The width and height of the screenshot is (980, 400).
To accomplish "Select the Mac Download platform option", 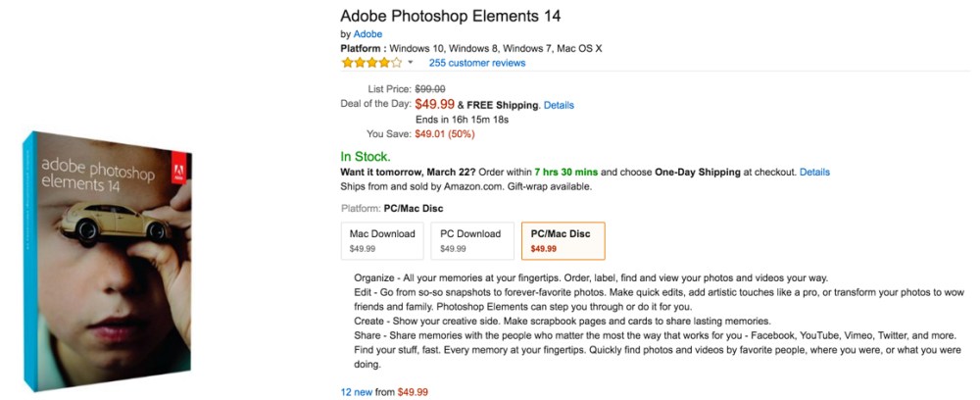I will click(382, 240).
